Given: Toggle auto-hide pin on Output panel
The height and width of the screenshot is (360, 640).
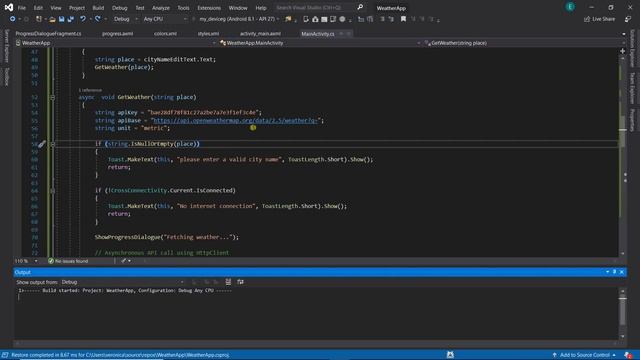Looking at the screenshot, I should (x=614, y=272).
